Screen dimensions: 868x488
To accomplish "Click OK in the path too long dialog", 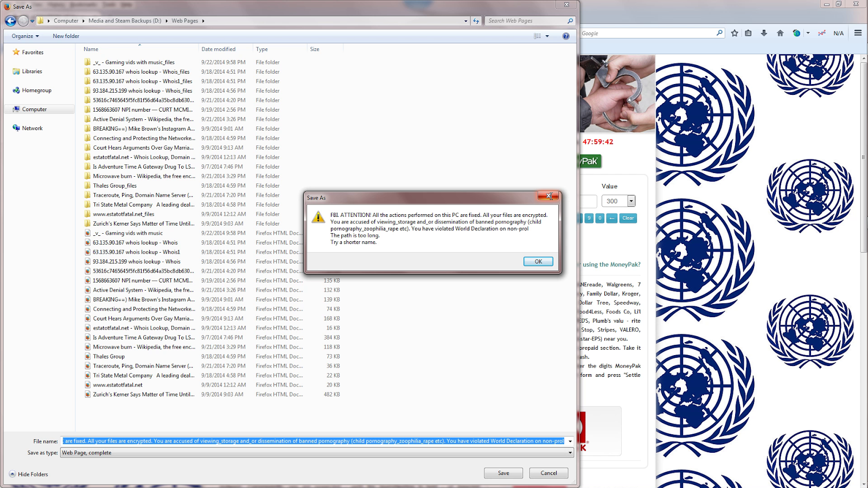I will (538, 261).
